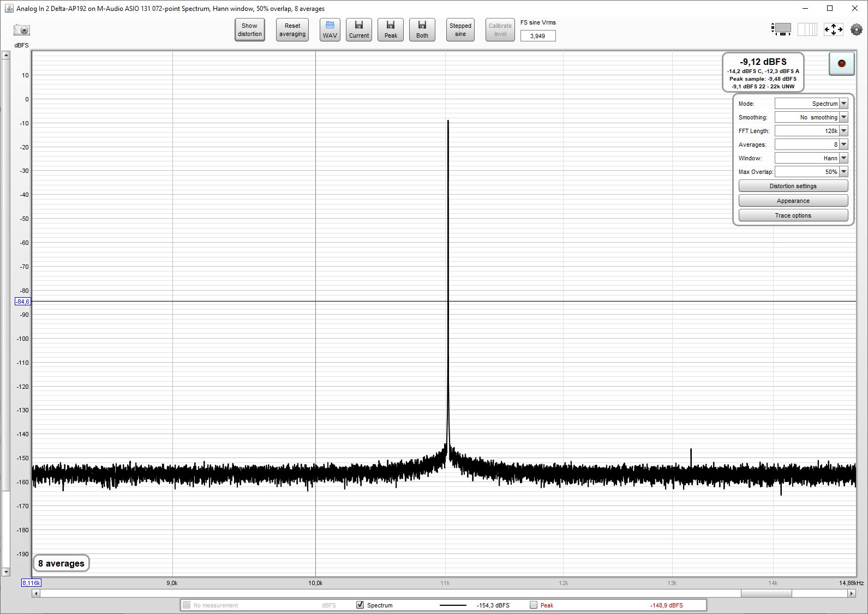Click the dBFS axis unit label

tap(22, 45)
